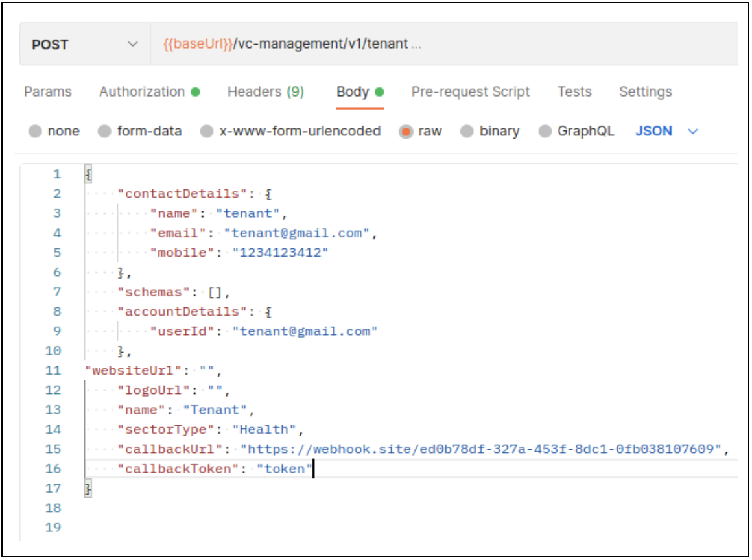This screenshot has width=752, height=560.
Task: Click the {{baseUrl}} variable in the URL
Action: point(197,45)
